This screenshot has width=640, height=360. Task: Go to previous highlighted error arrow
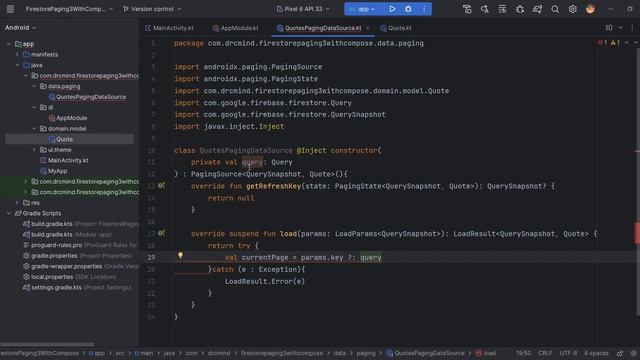coord(627,43)
